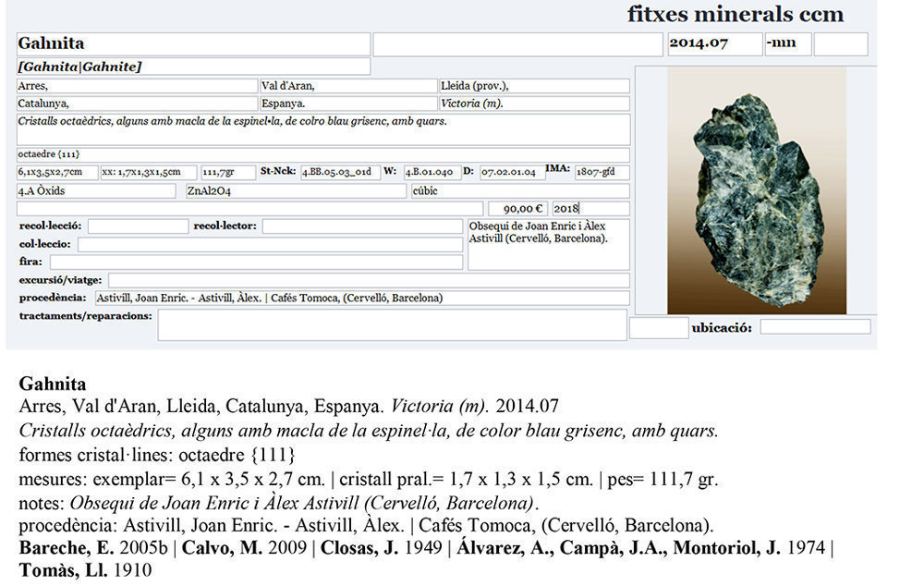Click the catalog number field 2014.07
Screen dimensions: 924x586
(715, 44)
